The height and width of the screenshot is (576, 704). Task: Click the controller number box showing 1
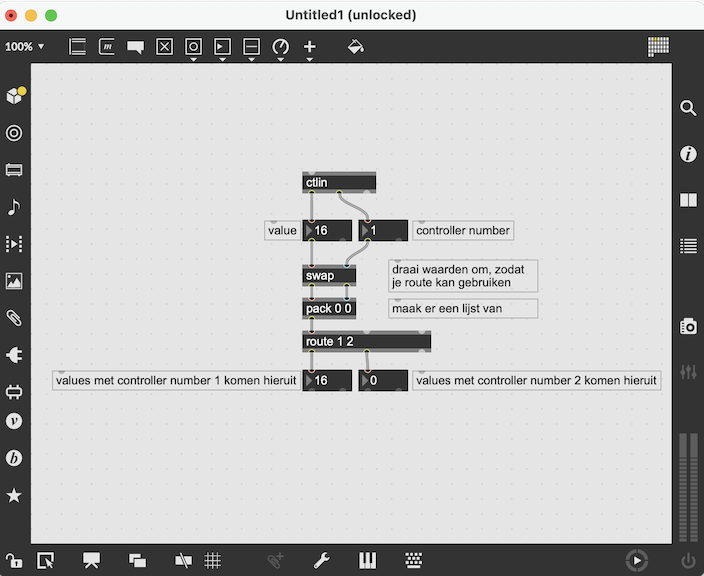(x=383, y=231)
